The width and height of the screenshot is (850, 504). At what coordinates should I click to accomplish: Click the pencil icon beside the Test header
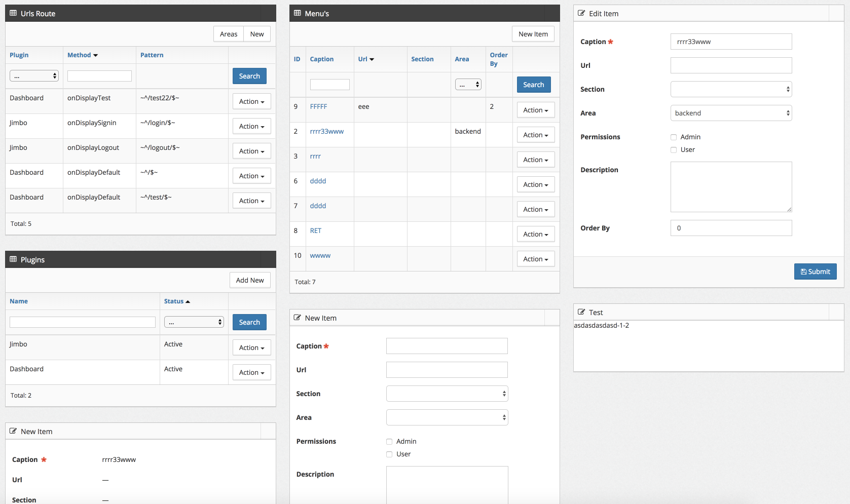click(x=581, y=312)
